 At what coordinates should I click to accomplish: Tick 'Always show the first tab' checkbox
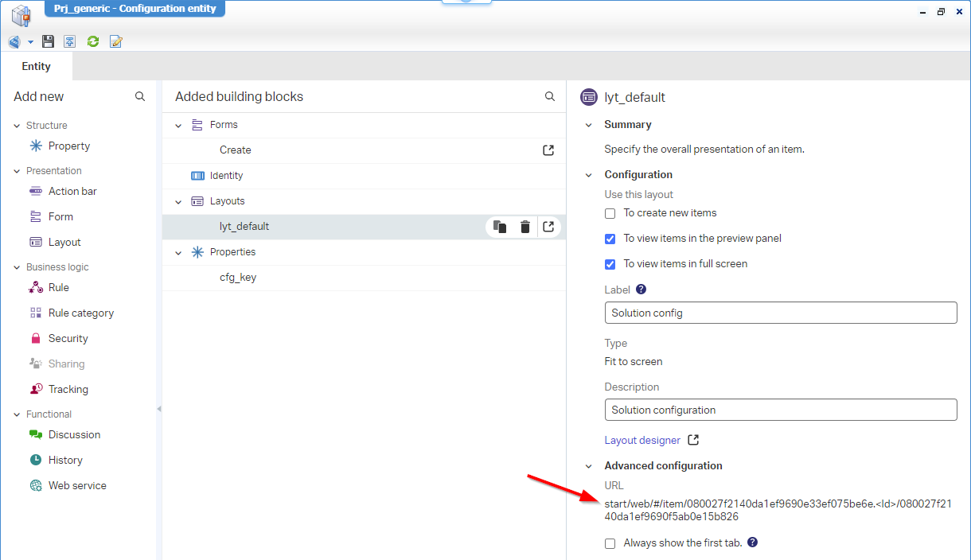(x=610, y=543)
